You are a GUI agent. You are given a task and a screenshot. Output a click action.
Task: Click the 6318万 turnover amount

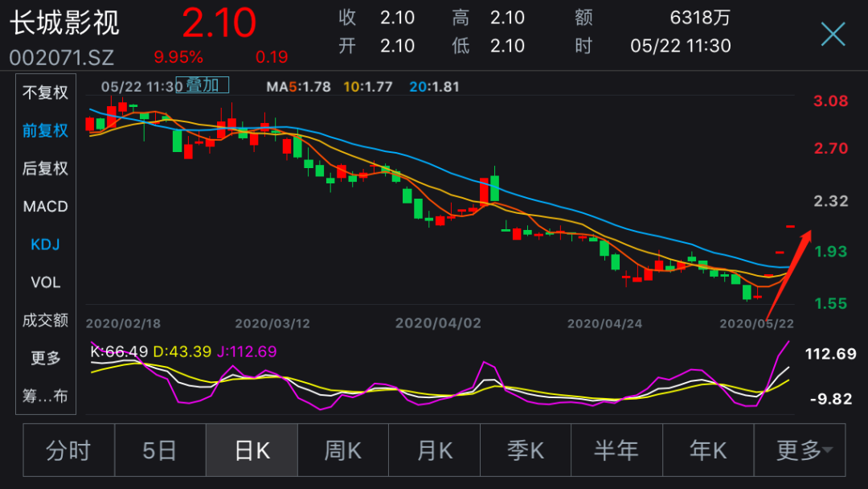tap(700, 18)
